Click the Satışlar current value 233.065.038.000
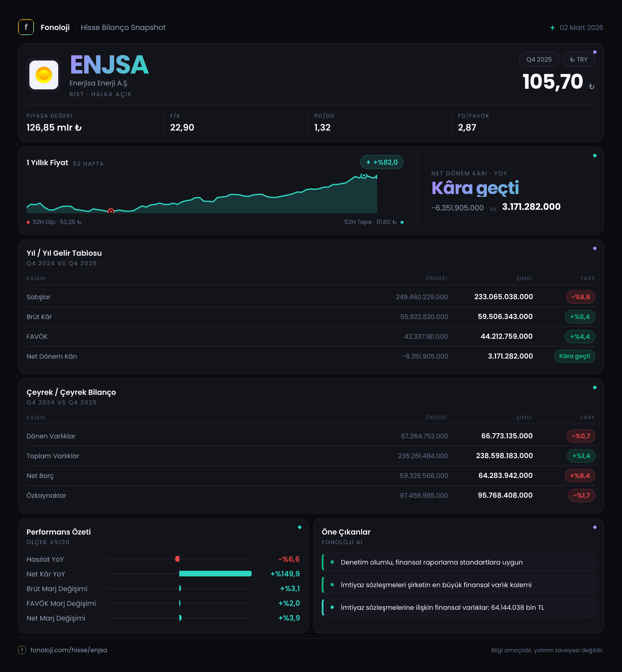 tap(504, 297)
